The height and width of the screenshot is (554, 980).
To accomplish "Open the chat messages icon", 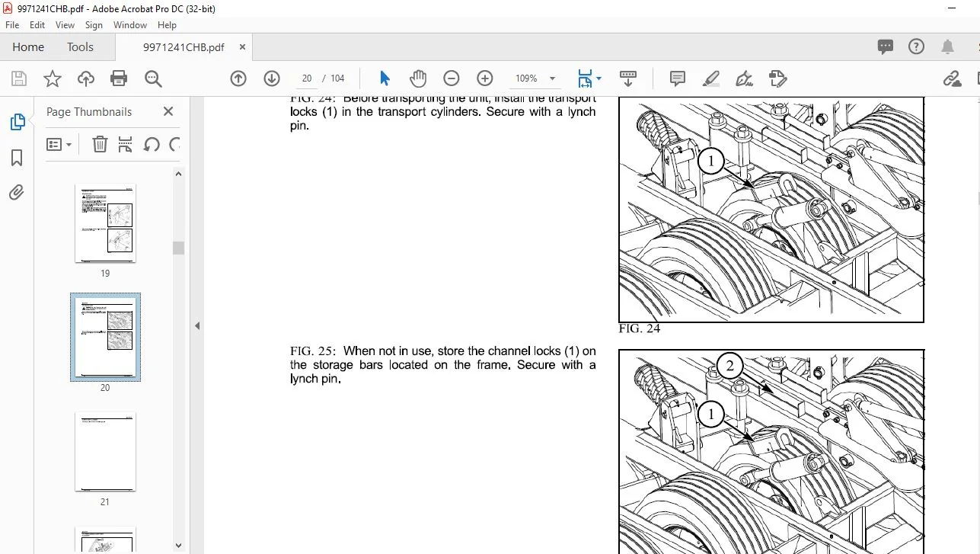I will (x=885, y=46).
